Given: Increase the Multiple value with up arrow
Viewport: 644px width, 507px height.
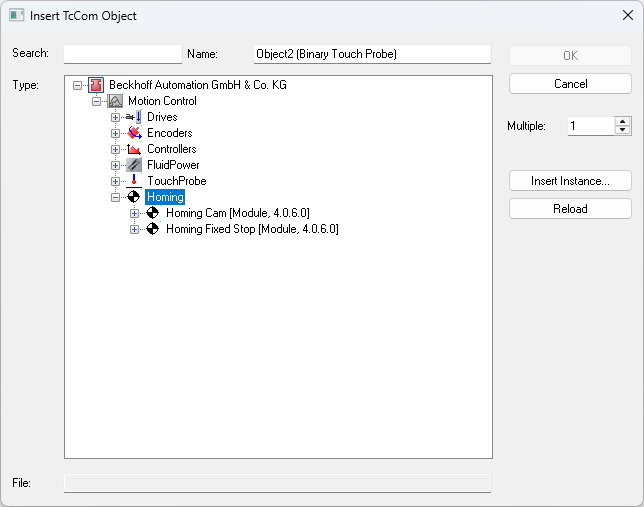Looking at the screenshot, I should (x=623, y=122).
